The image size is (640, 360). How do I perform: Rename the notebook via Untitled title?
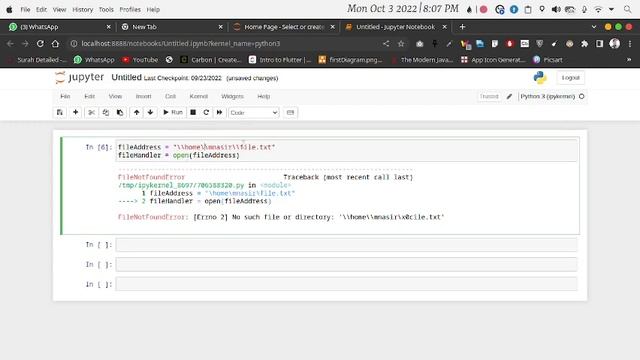pyautogui.click(x=127, y=78)
